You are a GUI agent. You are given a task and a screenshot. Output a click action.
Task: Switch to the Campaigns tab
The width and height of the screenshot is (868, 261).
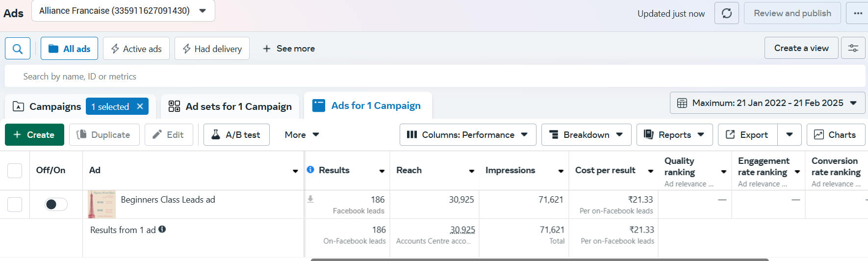47,106
